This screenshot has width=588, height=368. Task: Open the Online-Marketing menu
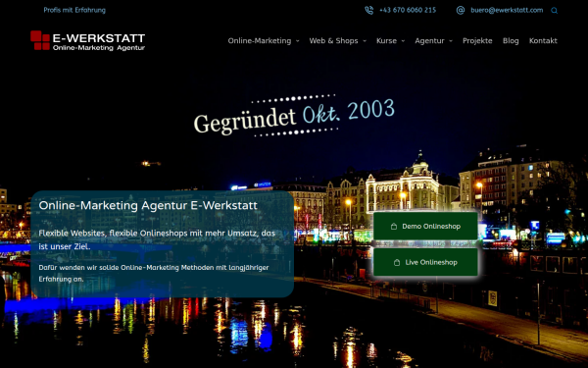click(x=260, y=40)
